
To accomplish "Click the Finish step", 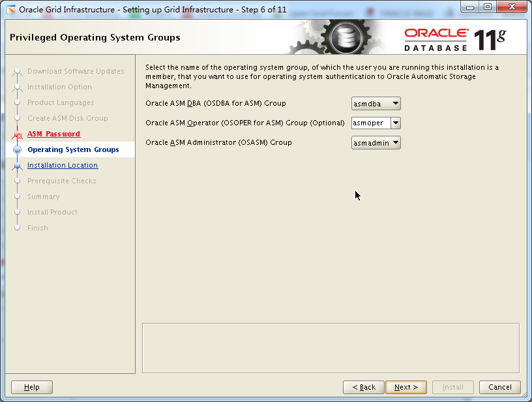I will (38, 228).
